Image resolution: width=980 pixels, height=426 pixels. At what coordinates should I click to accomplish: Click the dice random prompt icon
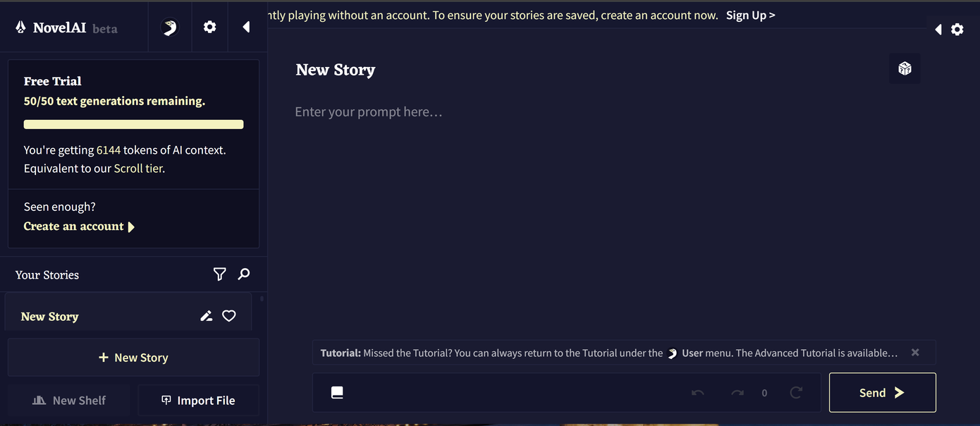click(x=905, y=68)
